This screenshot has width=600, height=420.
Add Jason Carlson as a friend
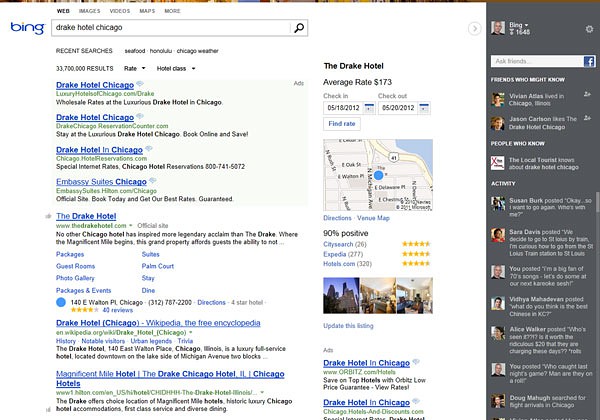pos(587,119)
